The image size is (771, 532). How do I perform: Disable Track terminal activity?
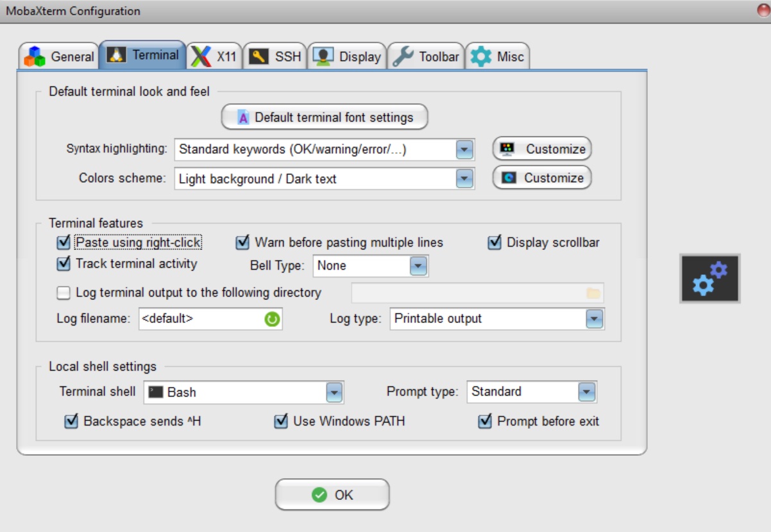(x=63, y=263)
